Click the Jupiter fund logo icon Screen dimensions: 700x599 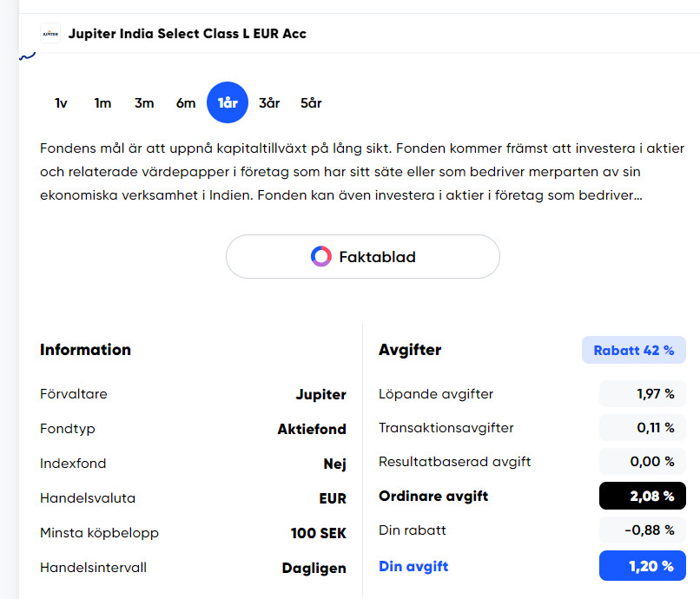pyautogui.click(x=50, y=34)
